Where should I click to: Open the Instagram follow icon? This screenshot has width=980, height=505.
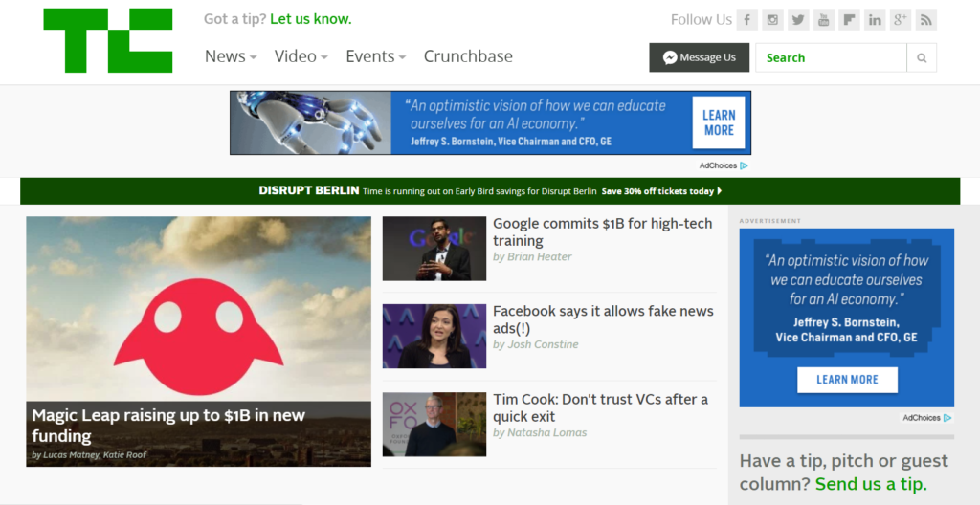[x=772, y=19]
